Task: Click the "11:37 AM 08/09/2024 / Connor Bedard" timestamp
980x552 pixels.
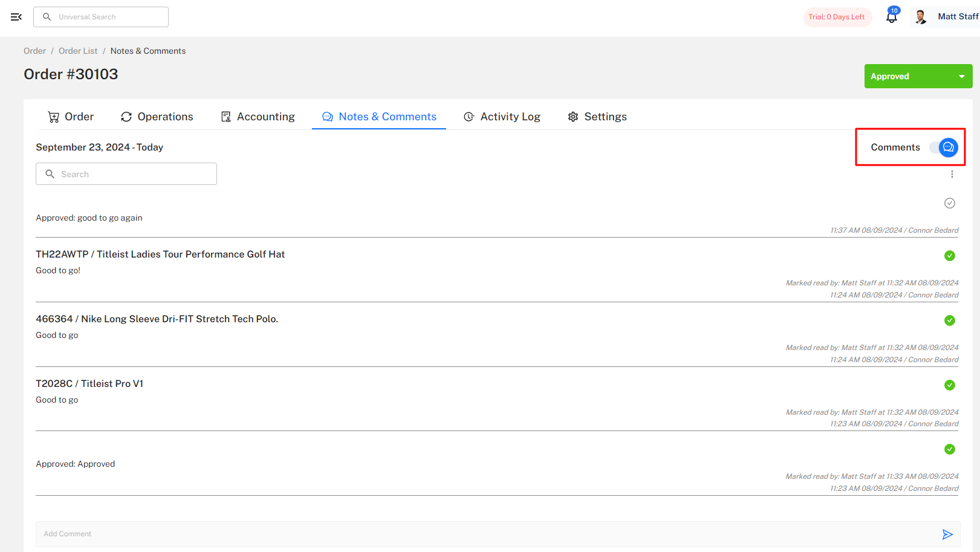Action: [x=894, y=230]
